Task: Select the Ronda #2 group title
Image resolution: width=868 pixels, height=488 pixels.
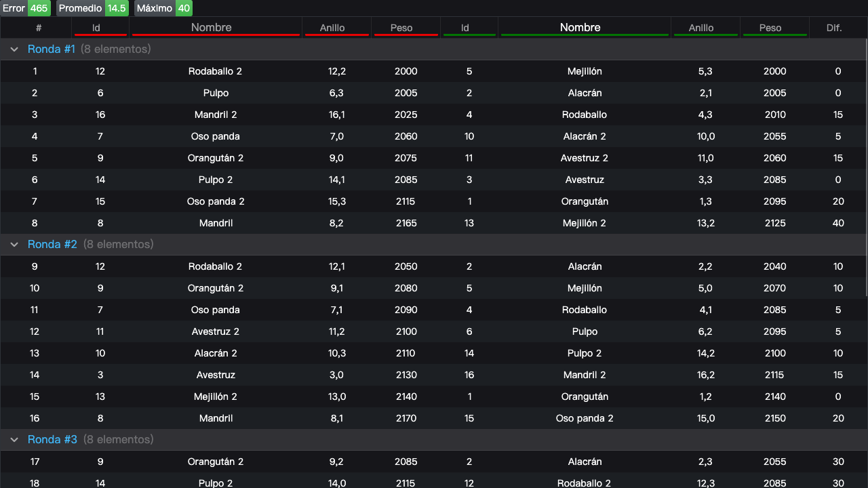Action: 53,245
